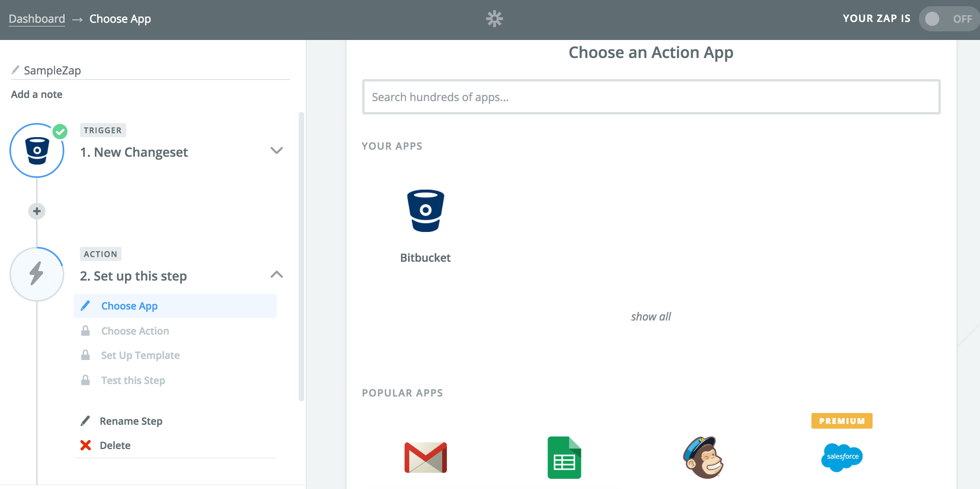Click the pencil icon next to Rename Step
The height and width of the screenshot is (489, 980).
click(85, 421)
